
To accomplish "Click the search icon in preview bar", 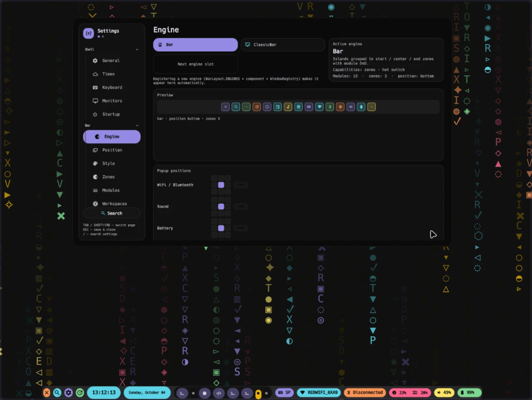I will (x=236, y=107).
